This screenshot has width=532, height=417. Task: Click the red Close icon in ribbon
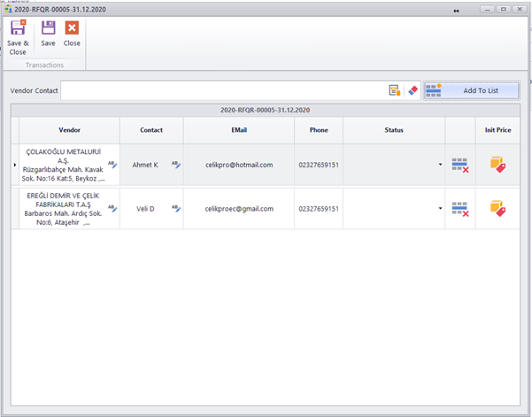tap(72, 28)
